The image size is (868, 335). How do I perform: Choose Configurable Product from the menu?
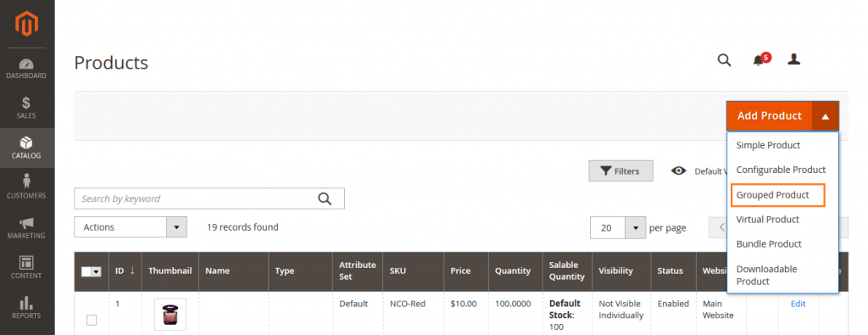click(781, 170)
